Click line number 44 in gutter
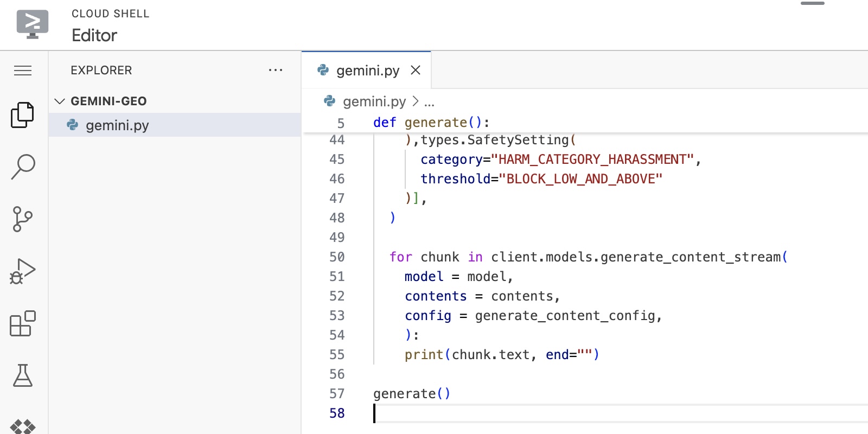Image resolution: width=868 pixels, height=434 pixels. pyautogui.click(x=337, y=140)
